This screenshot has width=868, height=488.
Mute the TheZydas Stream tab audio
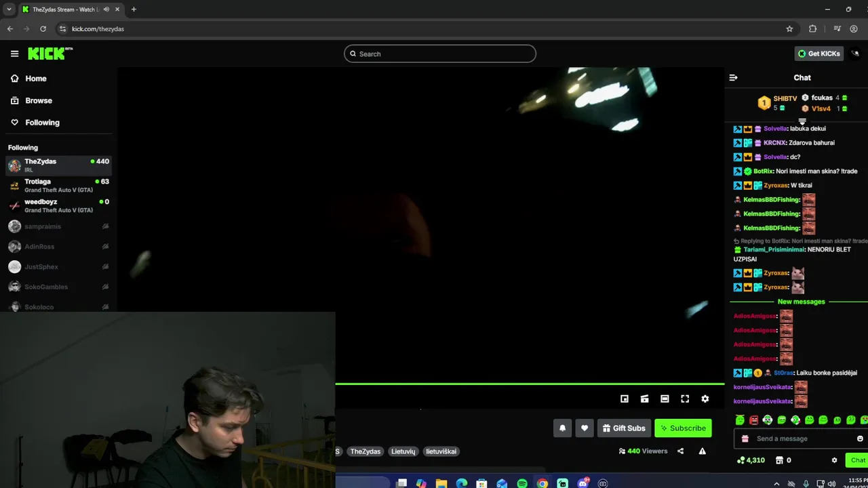(x=106, y=9)
